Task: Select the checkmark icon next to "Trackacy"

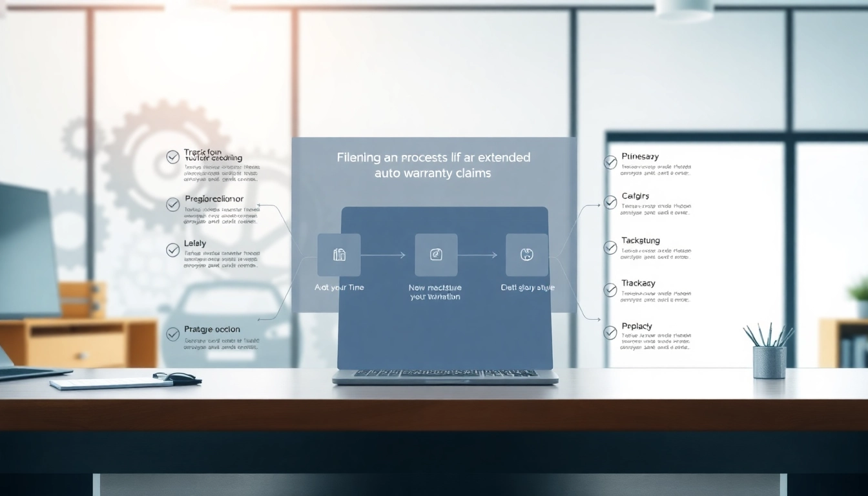Action: (610, 290)
